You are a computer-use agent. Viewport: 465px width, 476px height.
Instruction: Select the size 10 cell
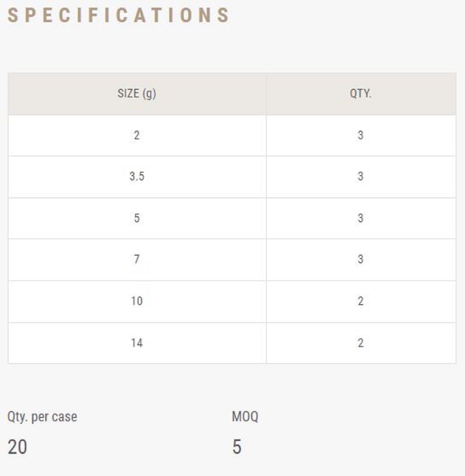click(x=137, y=301)
